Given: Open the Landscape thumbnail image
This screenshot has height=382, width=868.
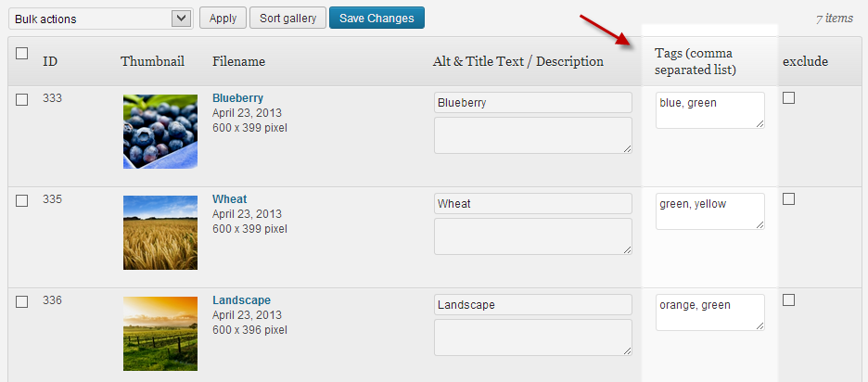Looking at the screenshot, I should coord(160,334).
